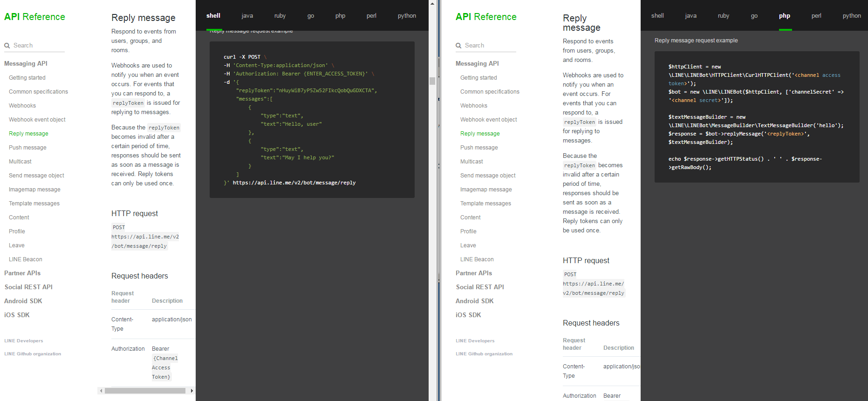
Task: Open LINE Developers link in left sidebar
Action: (x=24, y=341)
